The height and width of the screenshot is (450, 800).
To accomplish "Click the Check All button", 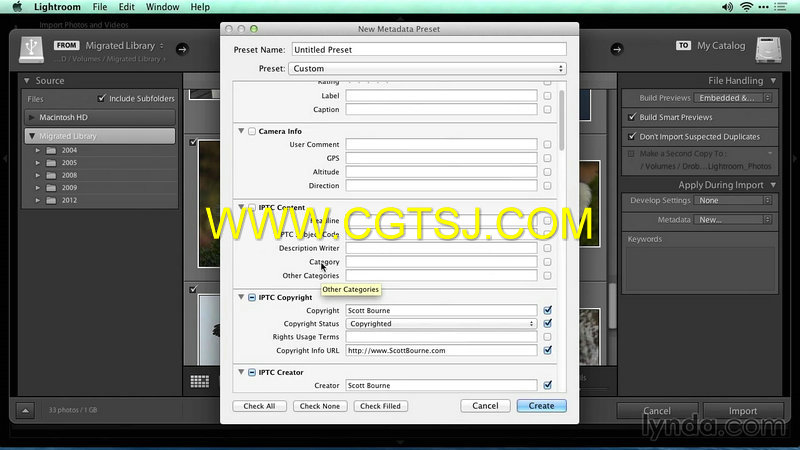I will click(259, 406).
